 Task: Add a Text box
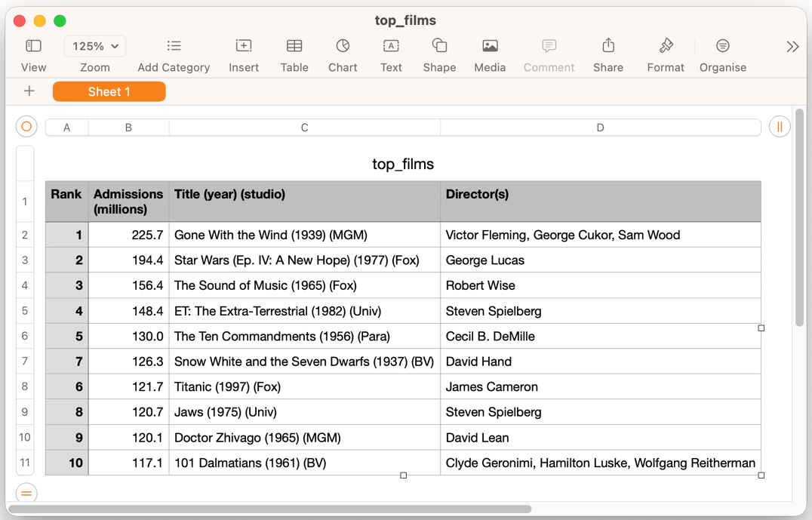pos(391,55)
